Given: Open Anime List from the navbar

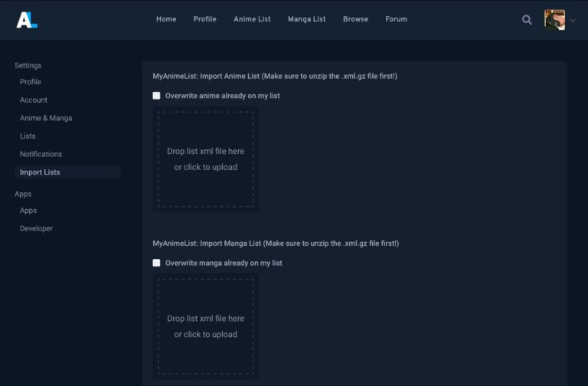Looking at the screenshot, I should (x=252, y=19).
